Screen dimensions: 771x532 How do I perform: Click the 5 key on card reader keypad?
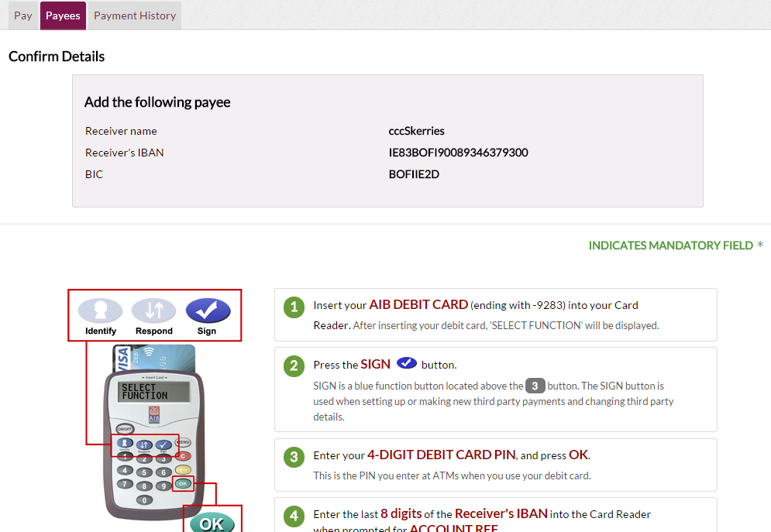[144, 472]
